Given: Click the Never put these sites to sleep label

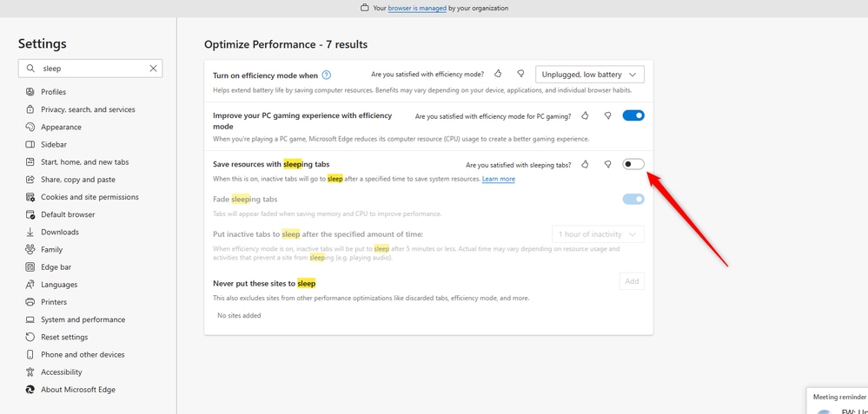Looking at the screenshot, I should [264, 284].
